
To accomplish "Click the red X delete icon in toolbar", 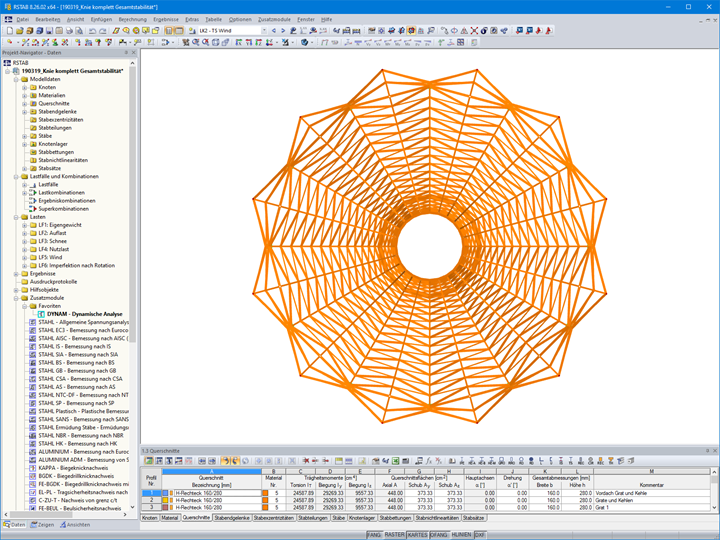I will tap(474, 31).
